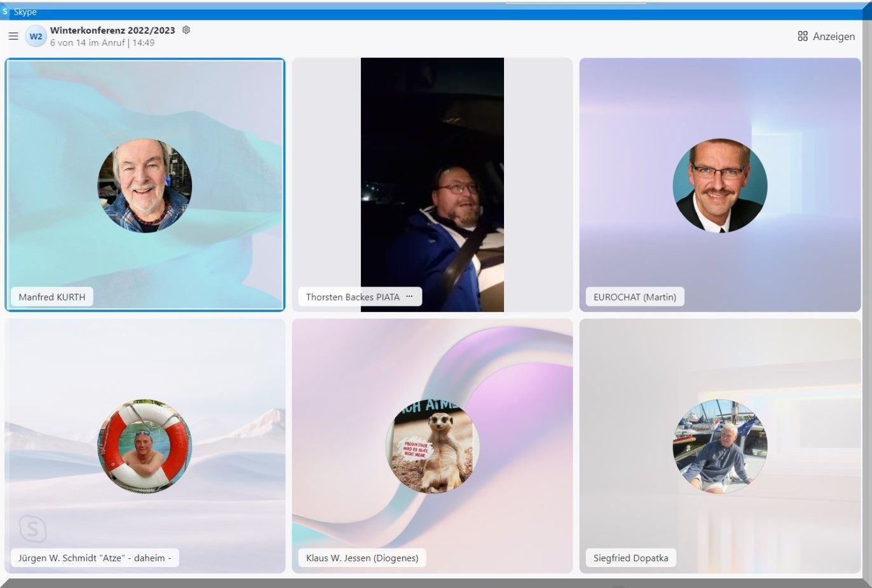Viewport: 872px width, 588px height.
Task: Click the lifebuoy avatar of Jürgen W. Schmidt
Action: 144,446
